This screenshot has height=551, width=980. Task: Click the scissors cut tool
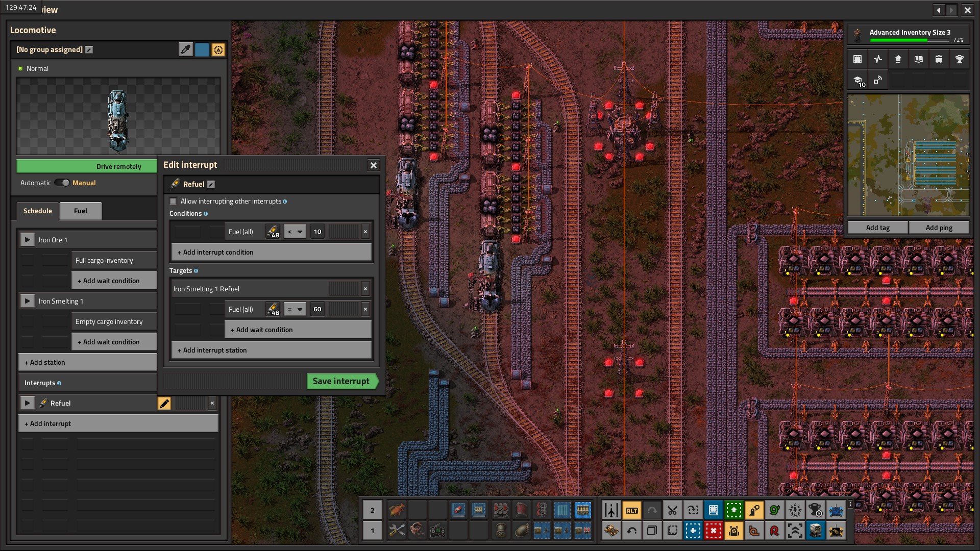click(673, 510)
